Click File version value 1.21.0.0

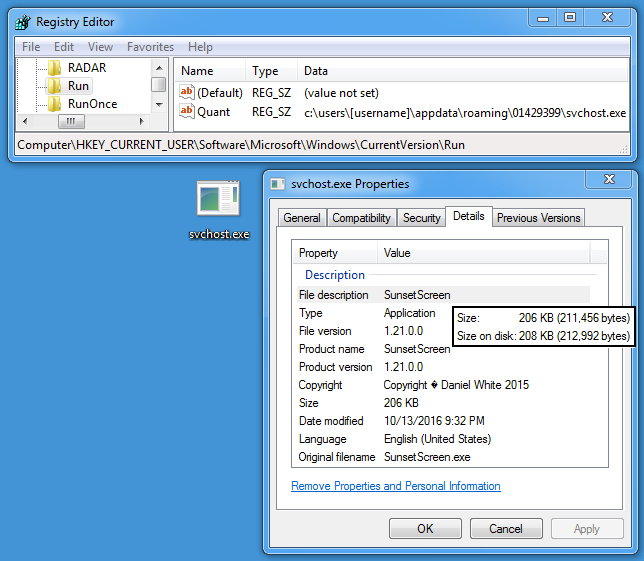point(403,331)
